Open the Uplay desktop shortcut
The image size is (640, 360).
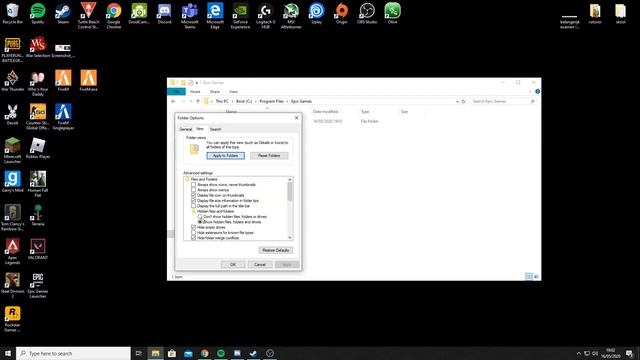pyautogui.click(x=316, y=13)
